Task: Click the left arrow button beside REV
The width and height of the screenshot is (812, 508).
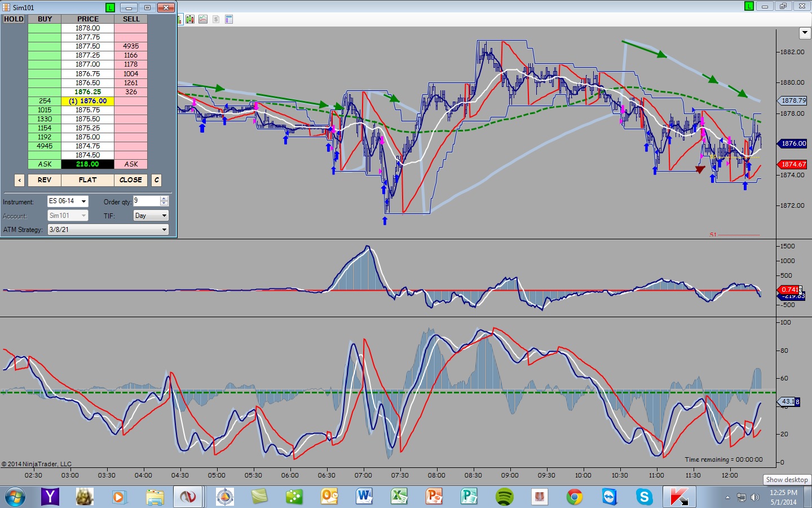Action: (20, 180)
